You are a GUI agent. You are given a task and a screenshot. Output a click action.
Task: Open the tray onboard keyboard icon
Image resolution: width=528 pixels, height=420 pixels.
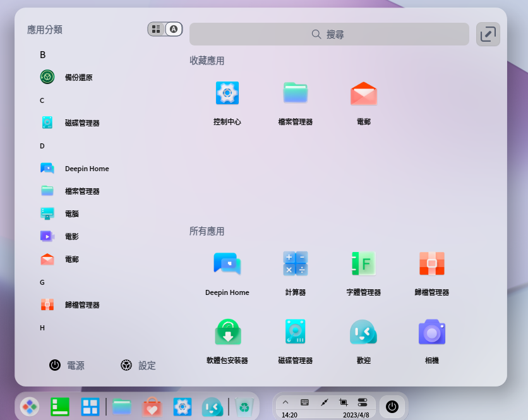click(304, 402)
